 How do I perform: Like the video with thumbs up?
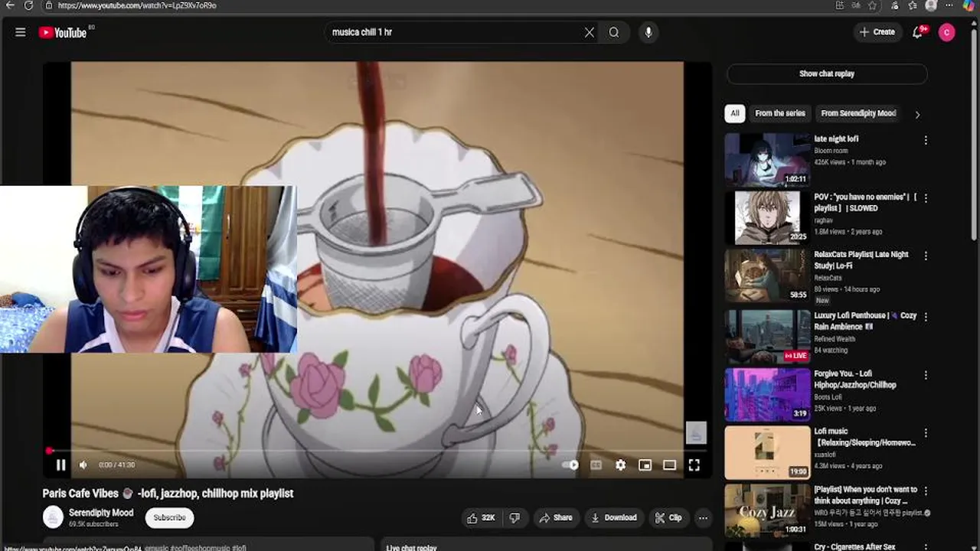481,518
